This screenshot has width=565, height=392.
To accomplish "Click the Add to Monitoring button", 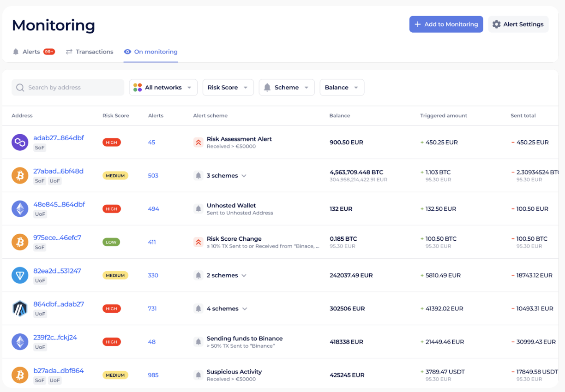I will tap(446, 24).
